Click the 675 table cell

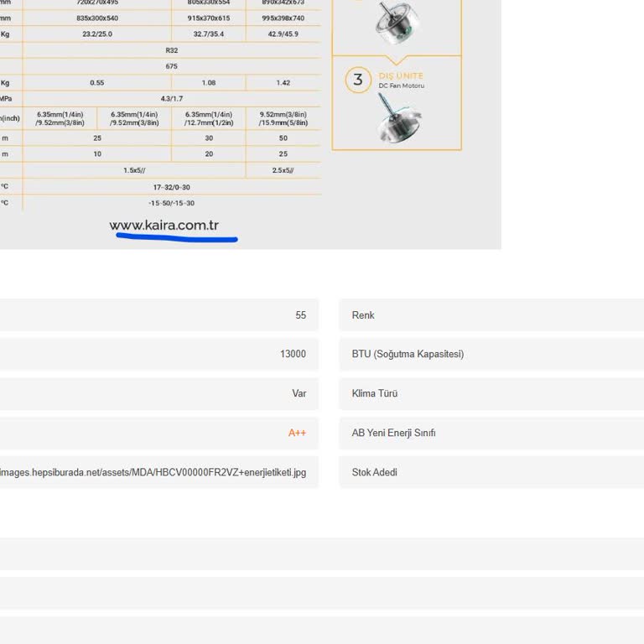[x=172, y=66]
